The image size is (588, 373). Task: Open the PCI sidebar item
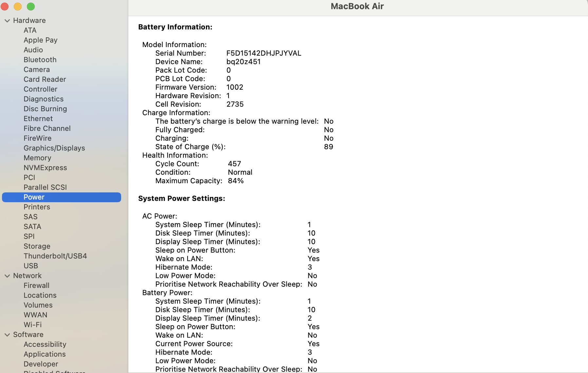point(29,177)
